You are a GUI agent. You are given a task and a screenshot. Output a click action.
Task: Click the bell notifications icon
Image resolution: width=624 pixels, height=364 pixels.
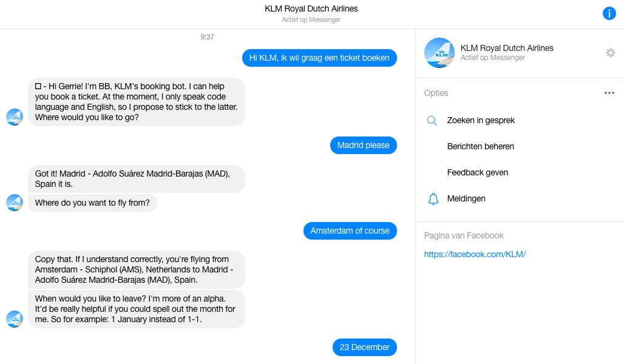tap(433, 199)
